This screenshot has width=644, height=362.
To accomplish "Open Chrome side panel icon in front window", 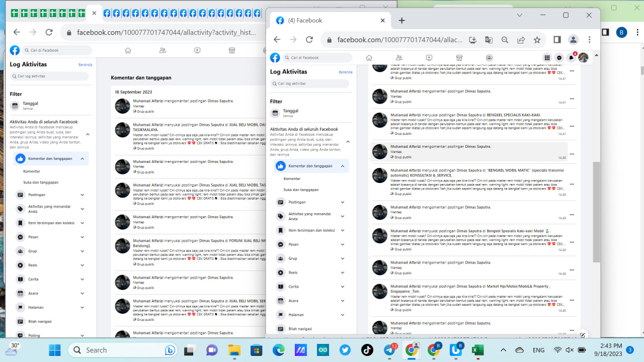I will pos(557,40).
